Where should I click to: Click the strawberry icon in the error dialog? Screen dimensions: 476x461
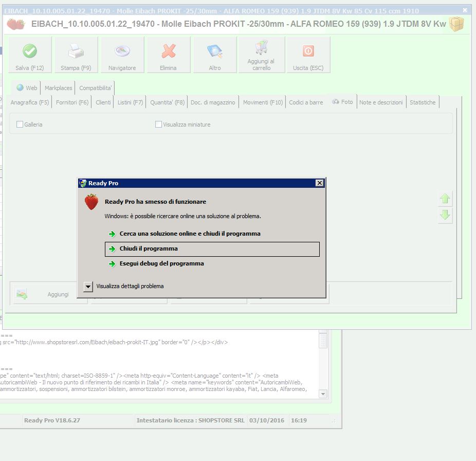(x=91, y=202)
